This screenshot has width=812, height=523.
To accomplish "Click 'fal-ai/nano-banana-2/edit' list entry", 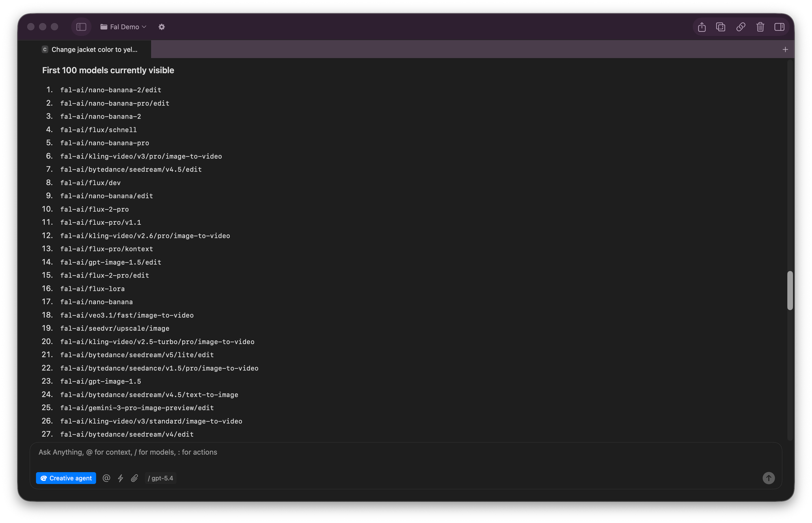I will pos(111,90).
